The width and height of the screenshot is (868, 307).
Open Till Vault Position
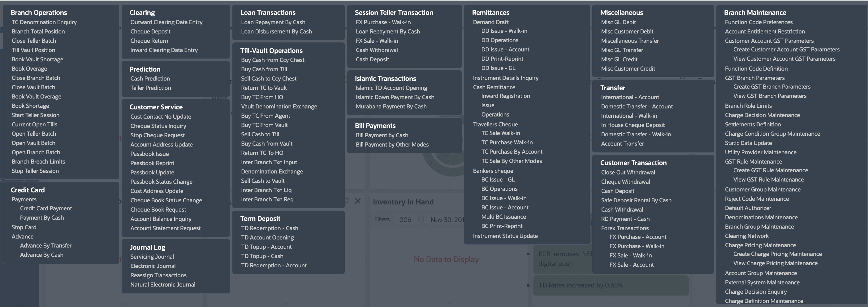pos(33,50)
